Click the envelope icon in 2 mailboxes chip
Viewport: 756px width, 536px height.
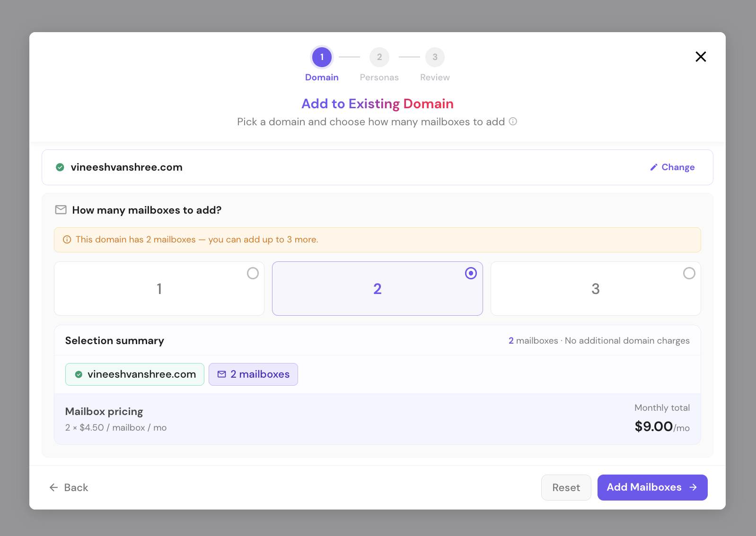222,374
